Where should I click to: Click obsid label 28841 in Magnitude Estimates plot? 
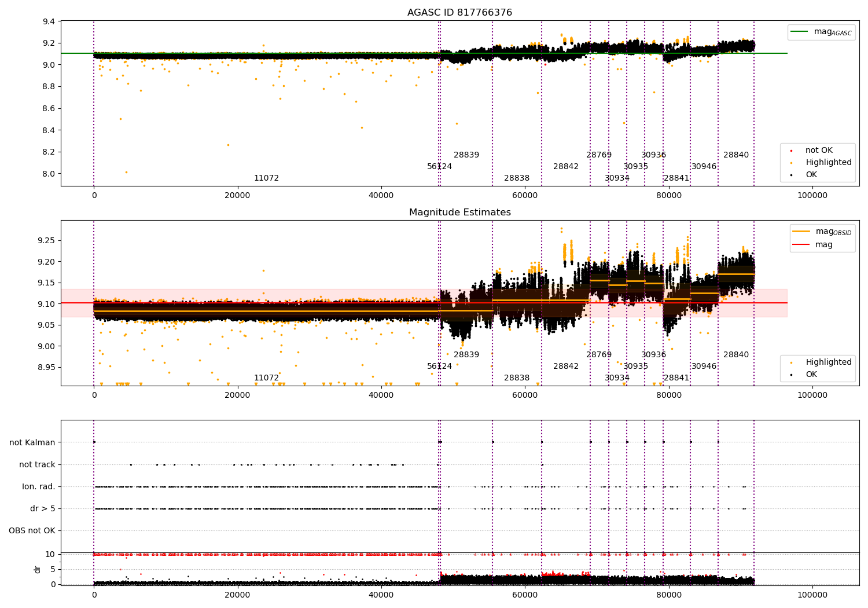pos(676,378)
